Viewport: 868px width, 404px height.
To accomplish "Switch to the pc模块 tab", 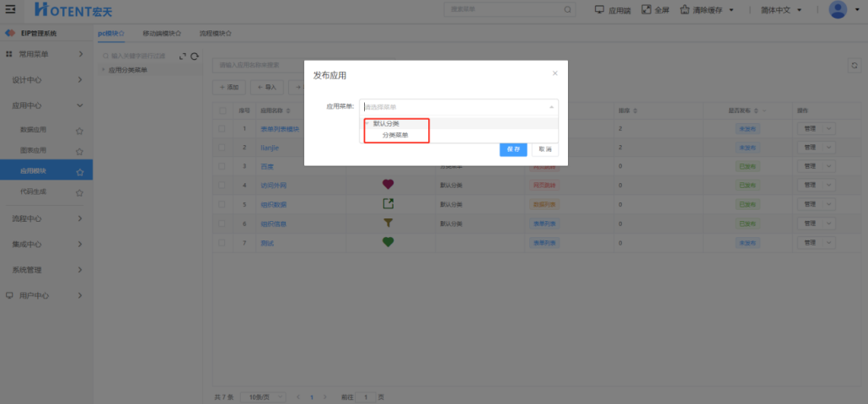I will point(110,33).
